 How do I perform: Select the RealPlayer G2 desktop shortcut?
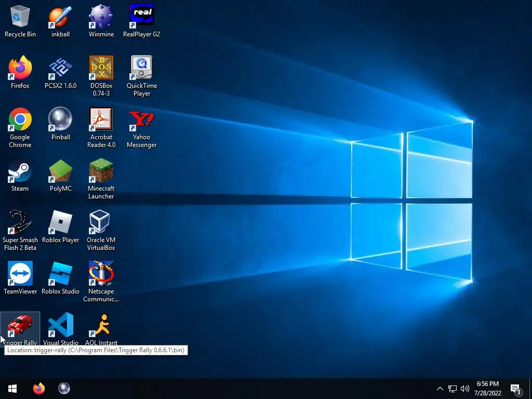point(141,21)
